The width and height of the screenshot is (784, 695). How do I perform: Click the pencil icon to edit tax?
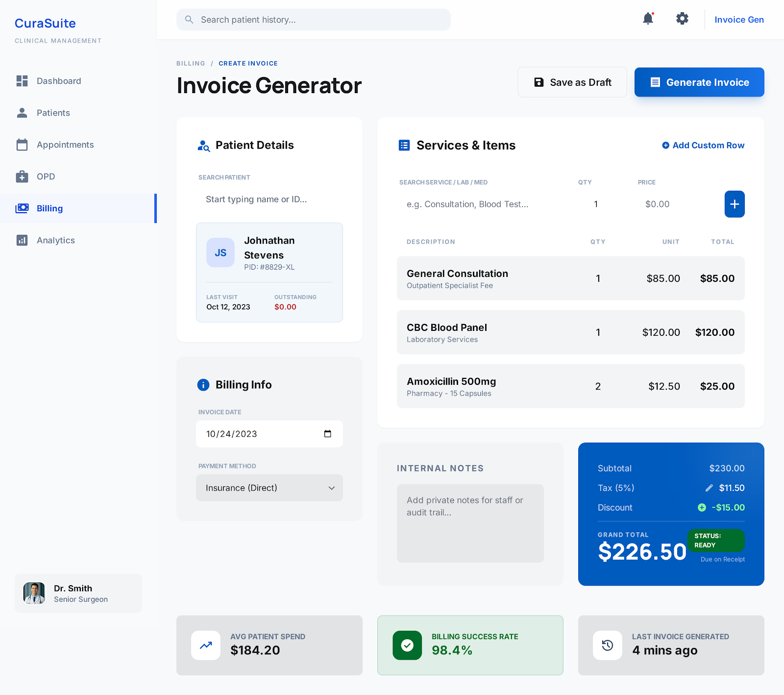point(709,488)
